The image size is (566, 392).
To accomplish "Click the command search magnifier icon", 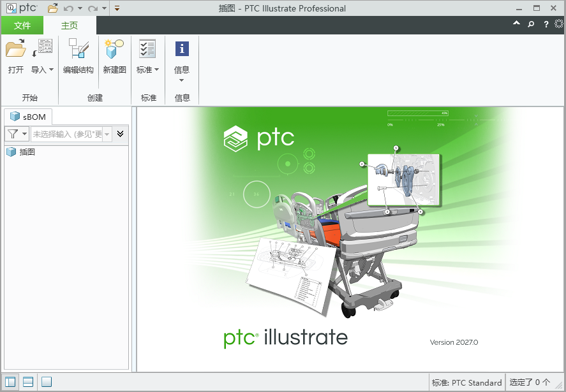I will (x=531, y=24).
